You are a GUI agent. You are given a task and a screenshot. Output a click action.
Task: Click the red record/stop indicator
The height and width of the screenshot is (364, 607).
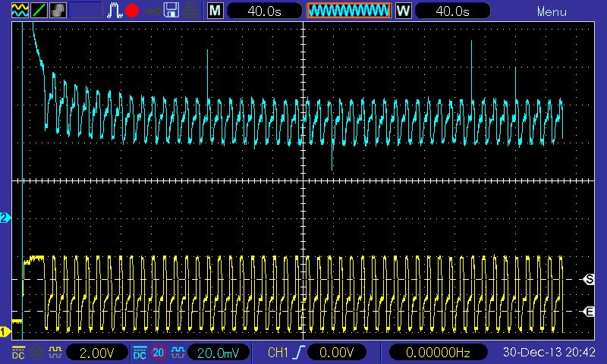[132, 11]
